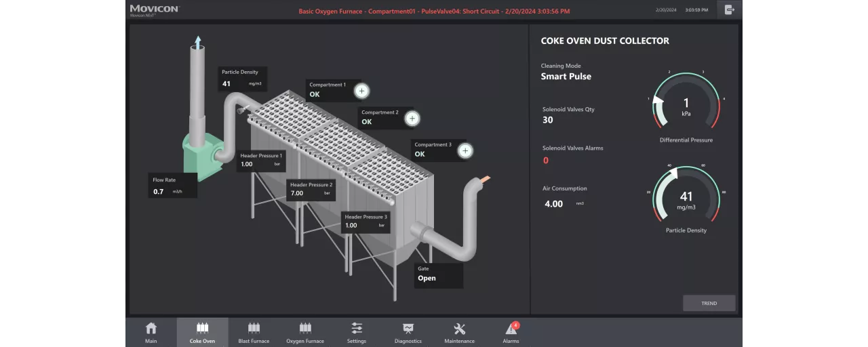Expand Compartment 1 details with plus button
Image resolution: width=868 pixels, height=347 pixels.
[361, 91]
